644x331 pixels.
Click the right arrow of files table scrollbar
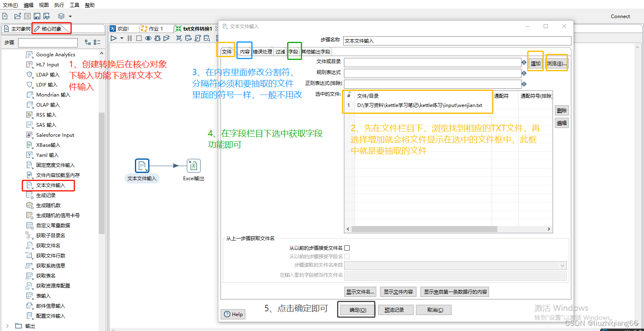pos(549,229)
